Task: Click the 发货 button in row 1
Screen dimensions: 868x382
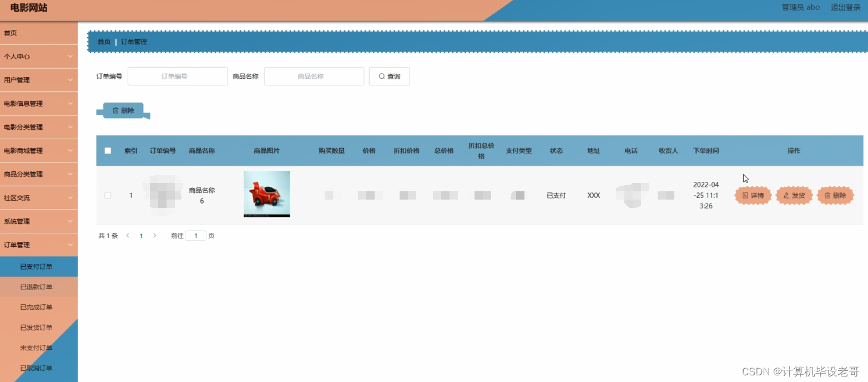Action: [794, 196]
